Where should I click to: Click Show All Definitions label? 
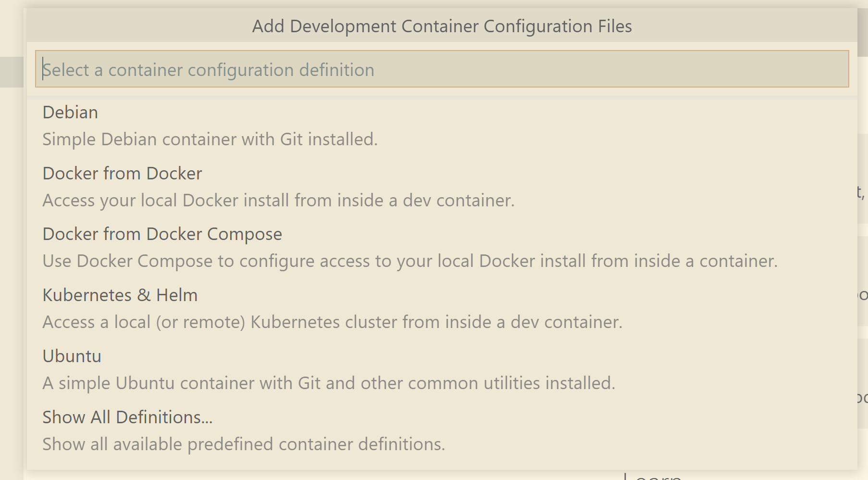point(127,417)
